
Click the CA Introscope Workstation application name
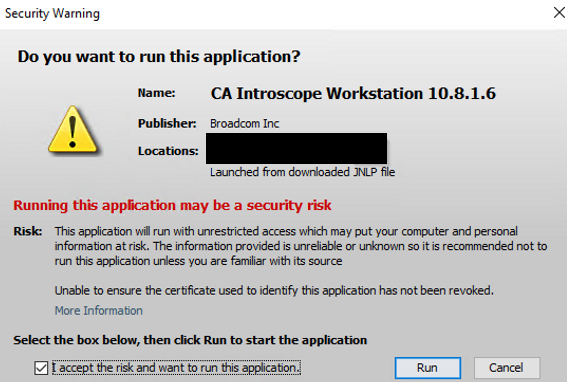tap(353, 94)
